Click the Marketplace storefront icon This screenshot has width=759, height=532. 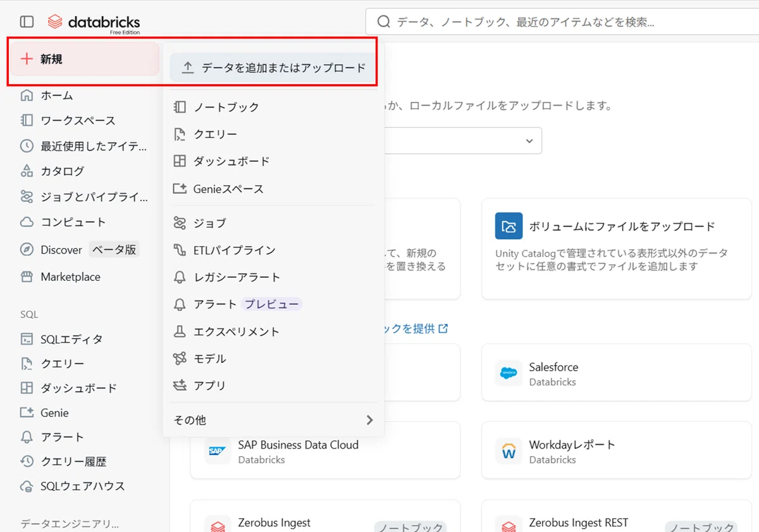(27, 276)
